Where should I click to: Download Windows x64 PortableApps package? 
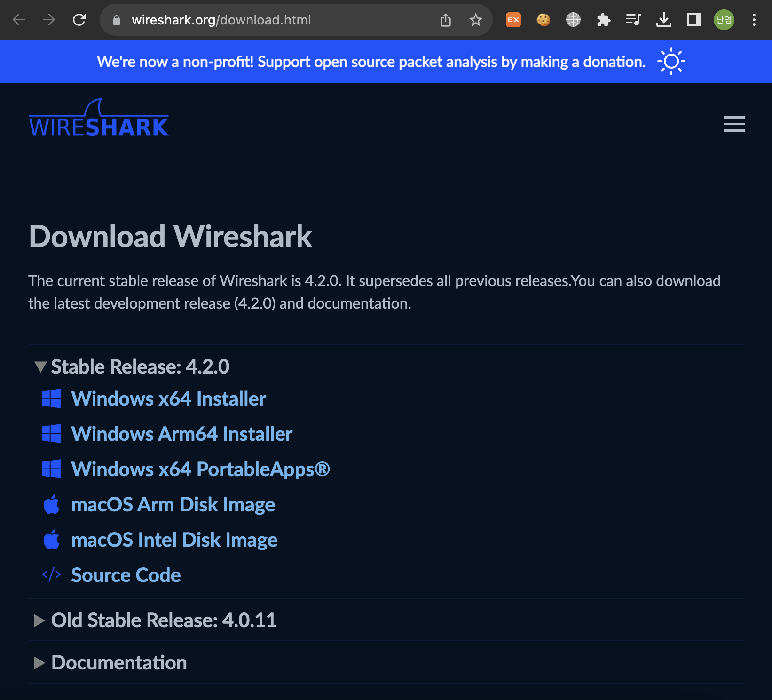pyautogui.click(x=200, y=469)
